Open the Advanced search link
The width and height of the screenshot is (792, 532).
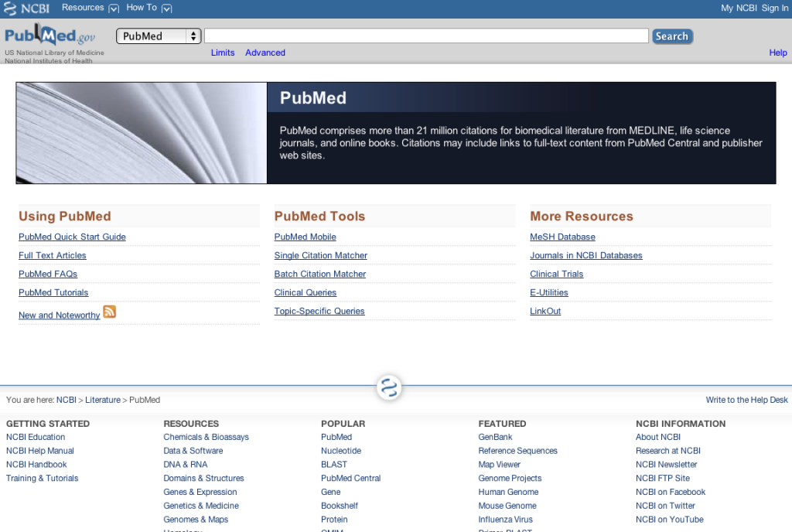click(265, 53)
